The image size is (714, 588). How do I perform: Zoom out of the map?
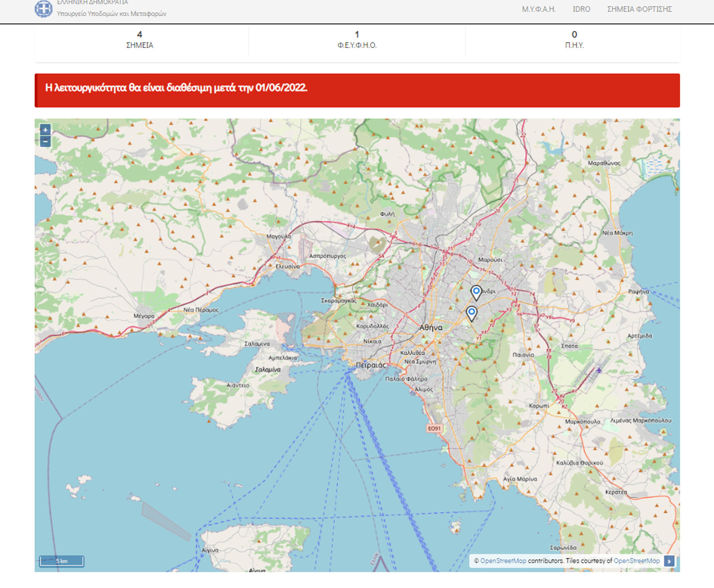click(45, 141)
